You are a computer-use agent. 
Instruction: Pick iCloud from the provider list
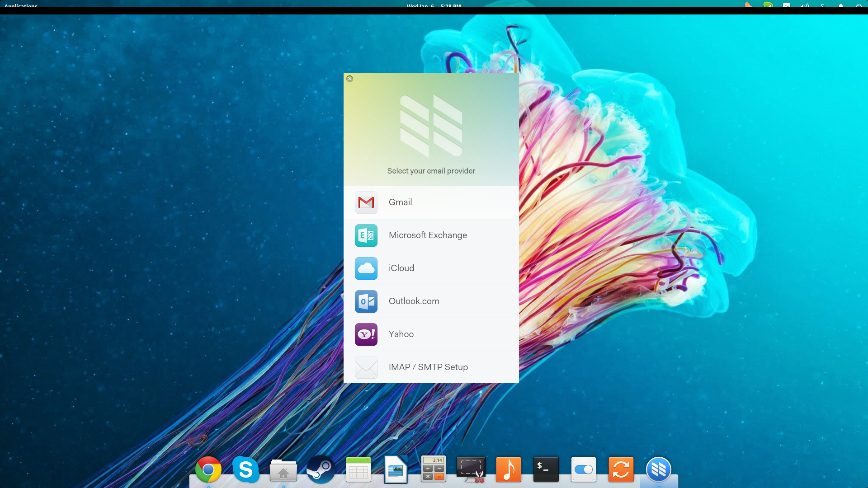pyautogui.click(x=431, y=268)
